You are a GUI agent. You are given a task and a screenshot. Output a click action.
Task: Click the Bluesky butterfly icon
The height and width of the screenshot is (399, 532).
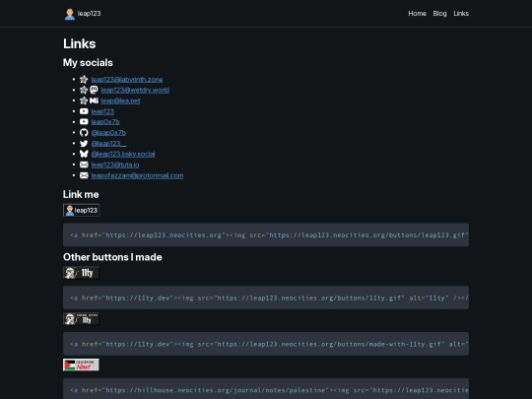pos(84,154)
